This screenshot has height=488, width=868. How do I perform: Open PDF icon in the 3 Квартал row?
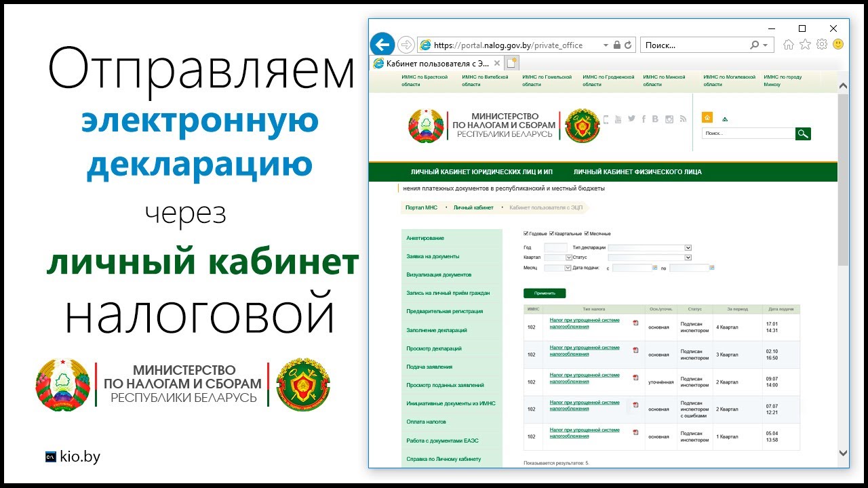click(635, 350)
